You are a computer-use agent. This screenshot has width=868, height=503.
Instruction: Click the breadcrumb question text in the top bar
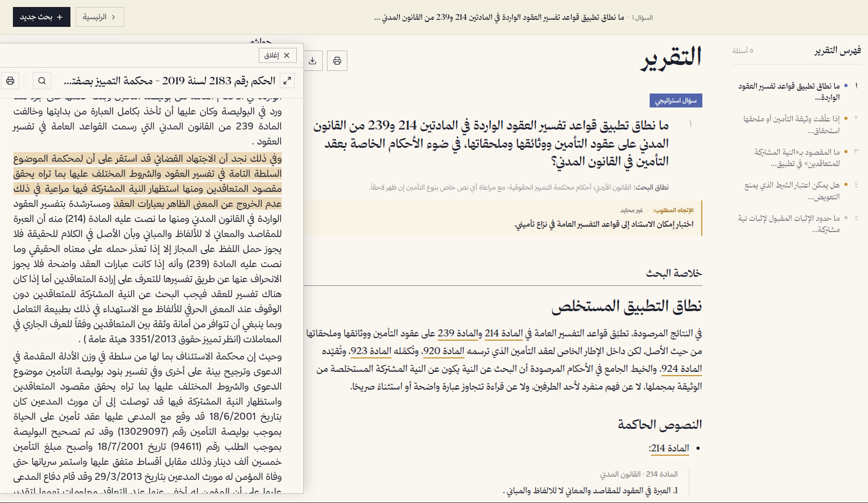(x=499, y=18)
